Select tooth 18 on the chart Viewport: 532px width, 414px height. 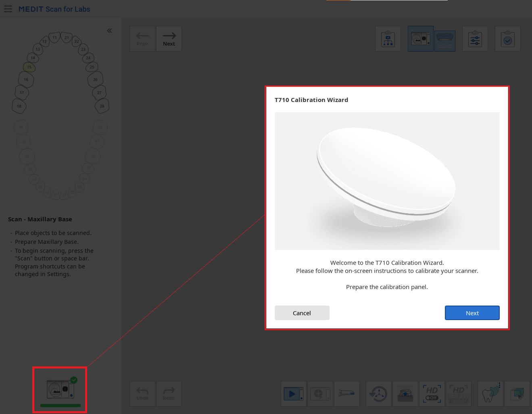click(x=19, y=106)
